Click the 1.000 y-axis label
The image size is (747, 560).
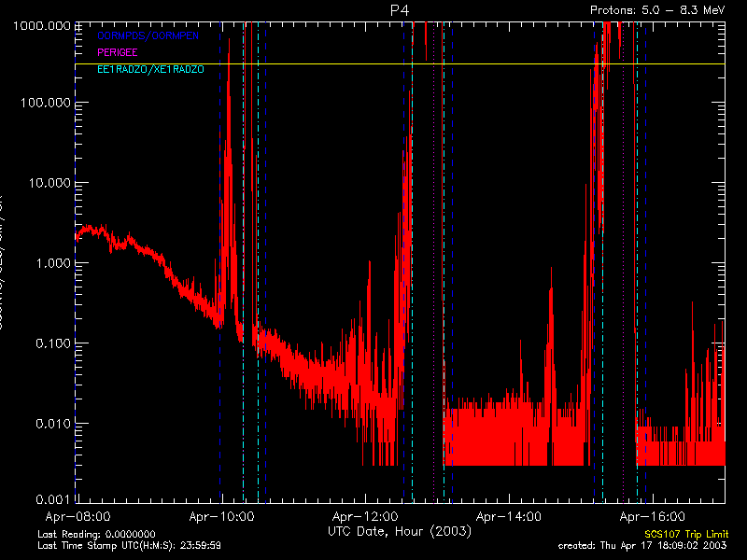[x=53, y=263]
